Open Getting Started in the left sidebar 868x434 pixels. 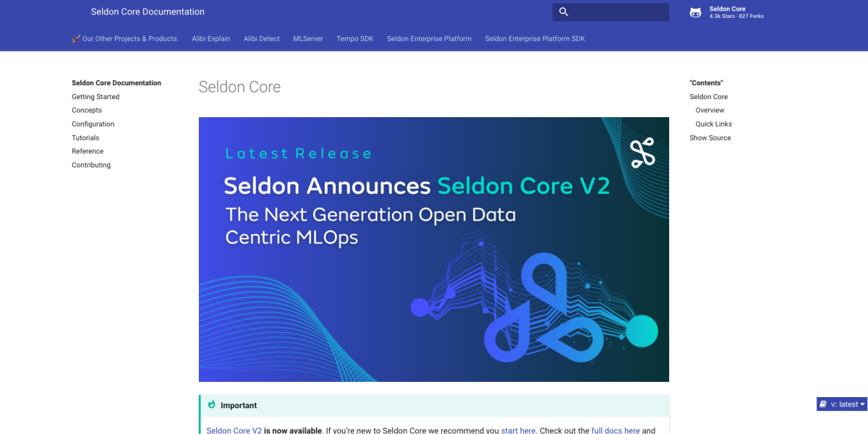(x=95, y=96)
